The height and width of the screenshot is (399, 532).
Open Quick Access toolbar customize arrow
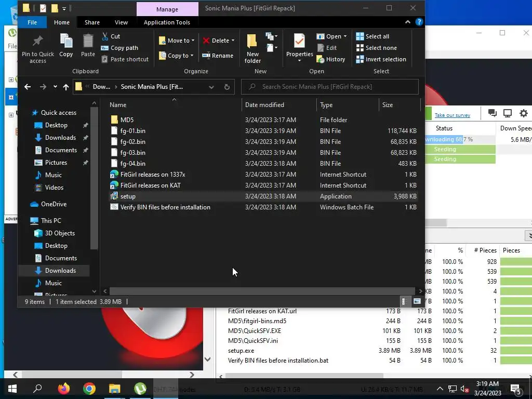coord(64,8)
